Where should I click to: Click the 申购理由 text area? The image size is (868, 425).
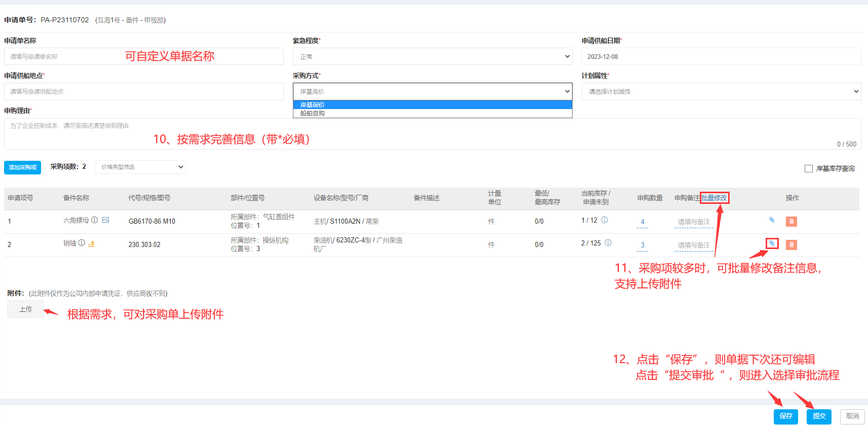pos(433,134)
